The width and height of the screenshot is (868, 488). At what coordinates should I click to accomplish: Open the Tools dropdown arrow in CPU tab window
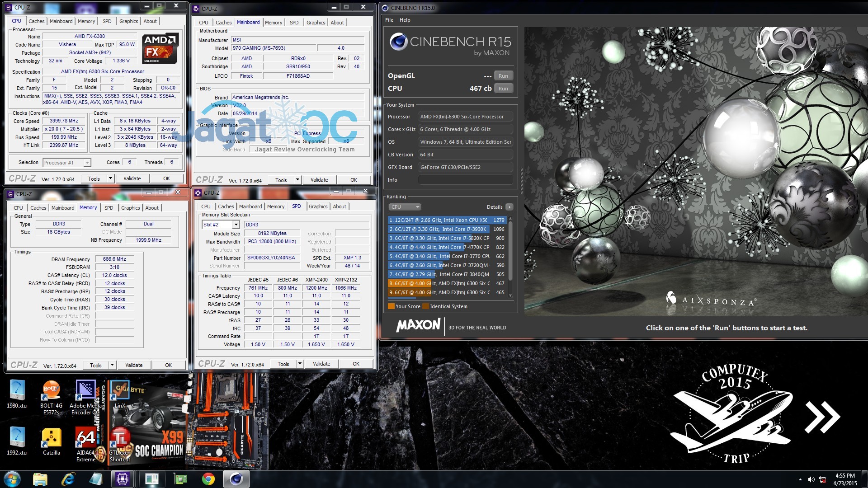110,178
